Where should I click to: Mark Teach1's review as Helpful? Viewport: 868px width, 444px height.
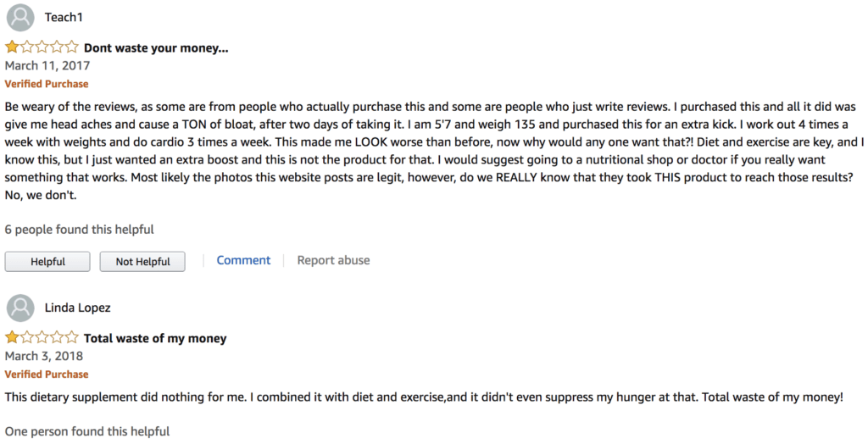[x=48, y=261]
